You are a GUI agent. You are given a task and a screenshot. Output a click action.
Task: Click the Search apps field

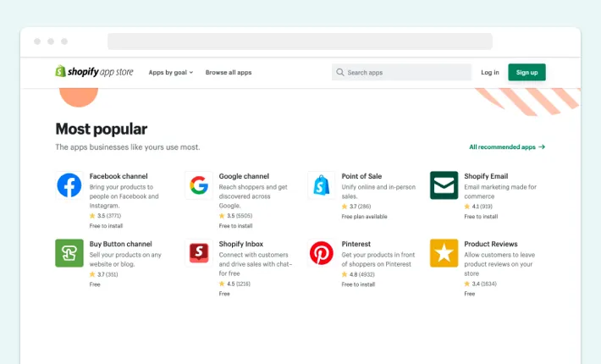[x=401, y=72]
